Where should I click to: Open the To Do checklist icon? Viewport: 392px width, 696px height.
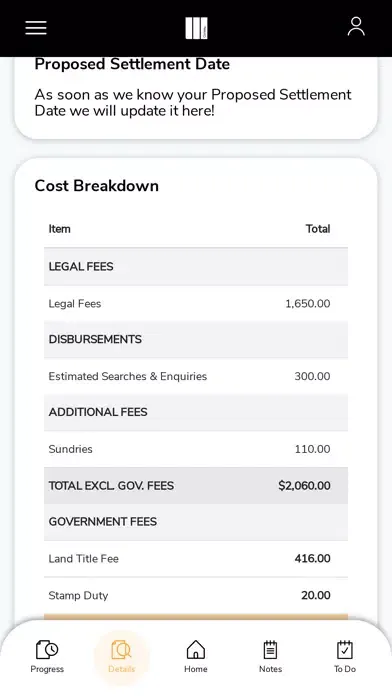pos(344,650)
